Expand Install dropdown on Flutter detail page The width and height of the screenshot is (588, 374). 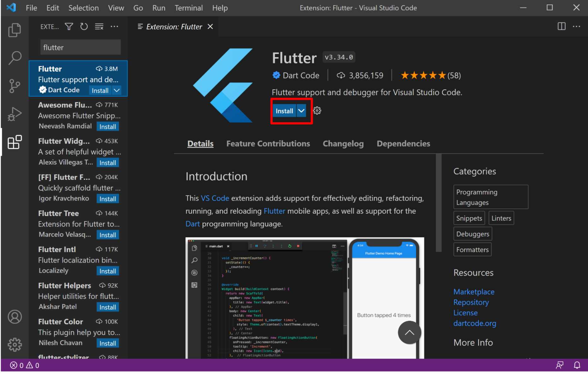(301, 111)
